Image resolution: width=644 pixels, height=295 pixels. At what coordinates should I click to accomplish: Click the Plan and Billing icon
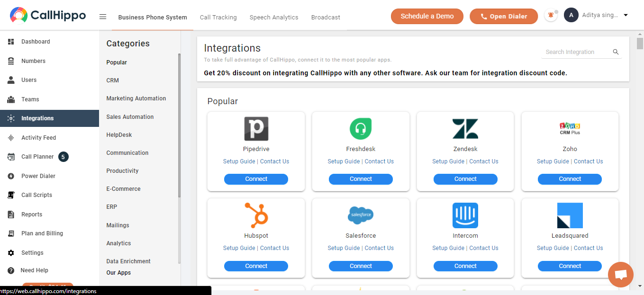tap(11, 233)
